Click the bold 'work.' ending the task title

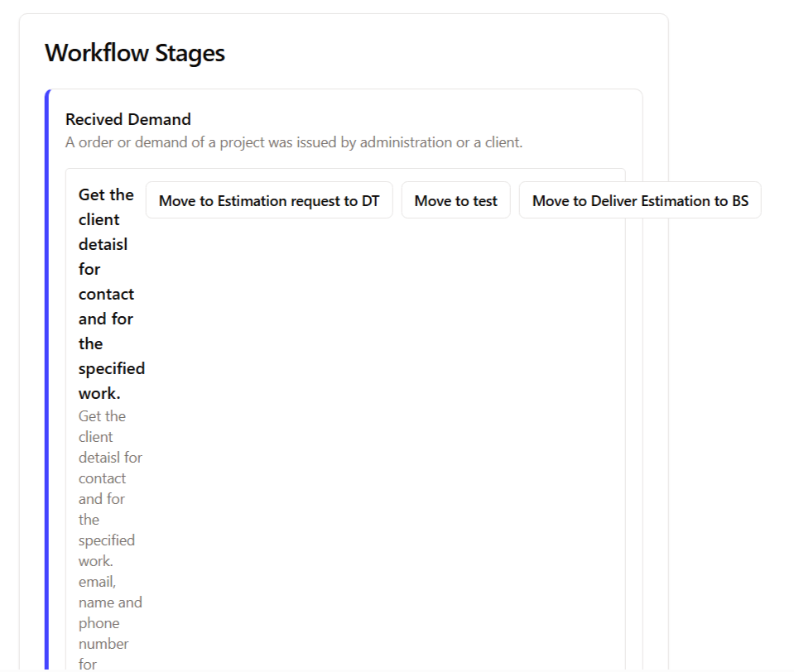(x=99, y=393)
